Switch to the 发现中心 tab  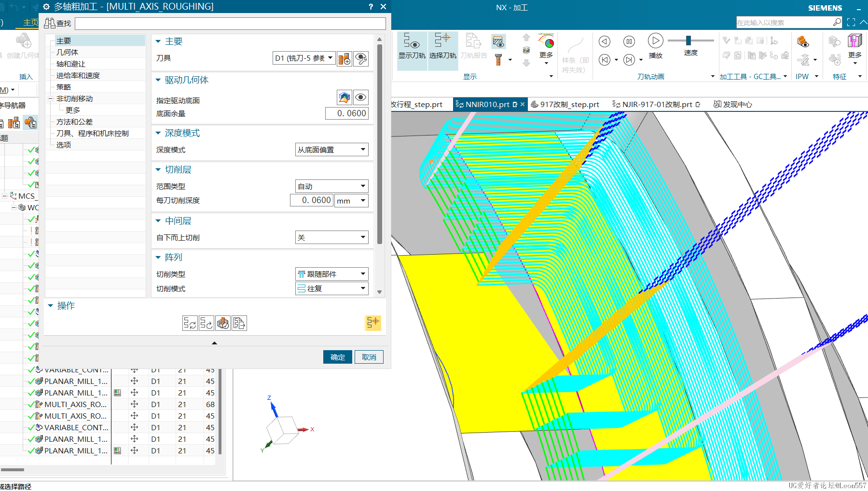(x=733, y=104)
